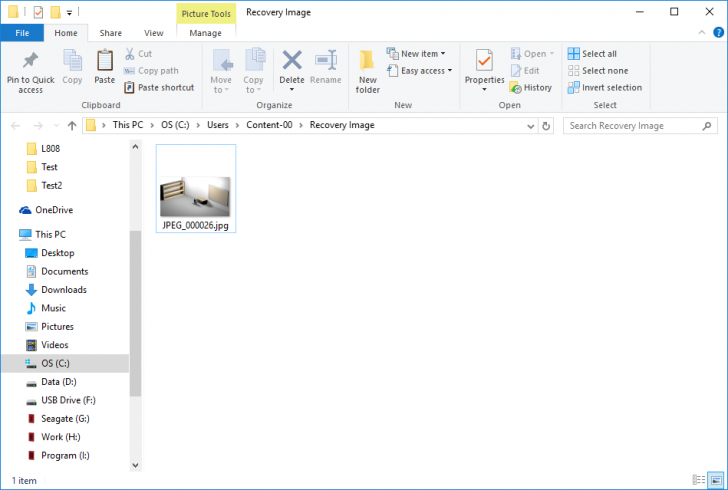Switch to the Home tab
Image resolution: width=728 pixels, height=490 pixels.
(65, 33)
